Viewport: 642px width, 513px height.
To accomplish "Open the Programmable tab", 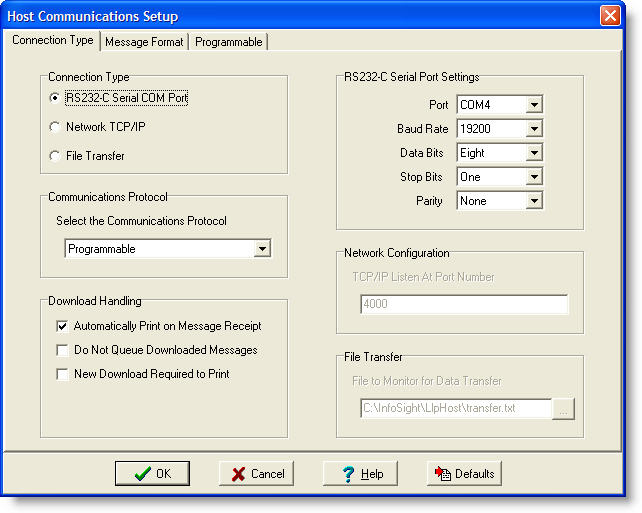I will (228, 42).
